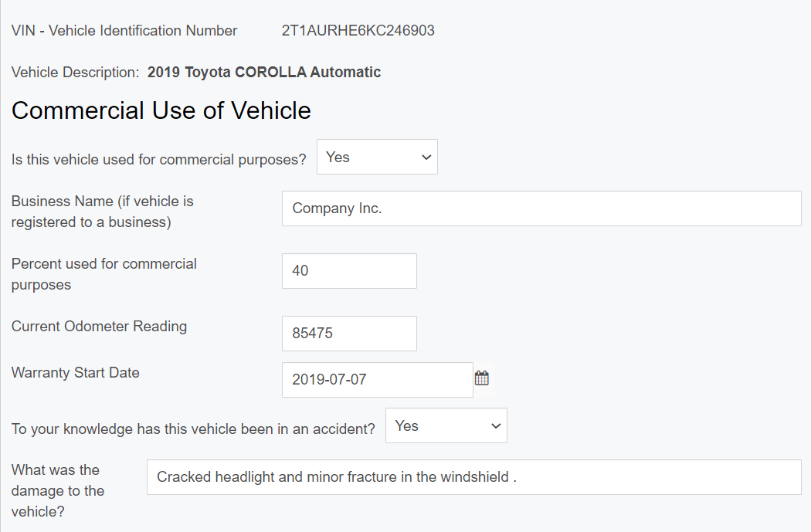Click the odometer reading field showing 85475
This screenshot has width=811, height=532.
pos(349,334)
